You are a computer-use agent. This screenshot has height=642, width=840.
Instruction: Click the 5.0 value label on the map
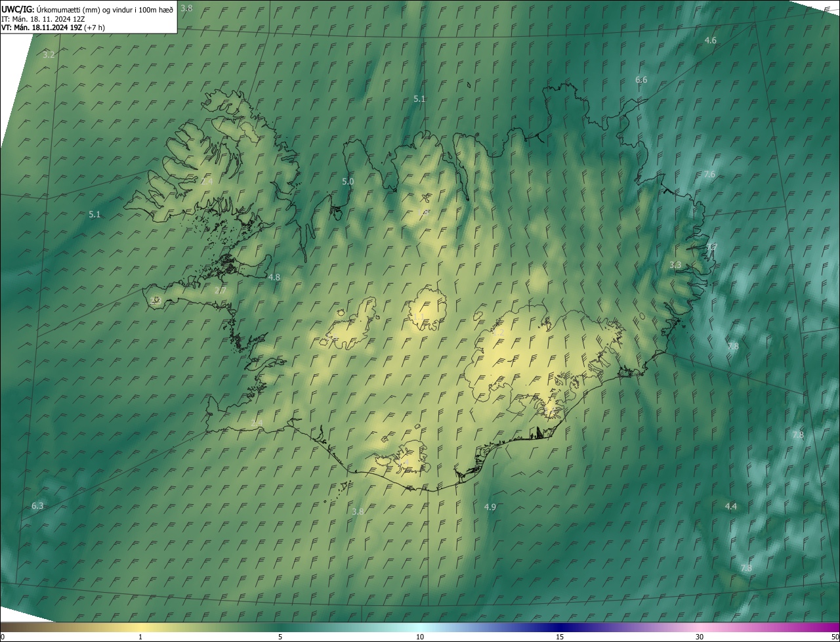[x=348, y=182]
